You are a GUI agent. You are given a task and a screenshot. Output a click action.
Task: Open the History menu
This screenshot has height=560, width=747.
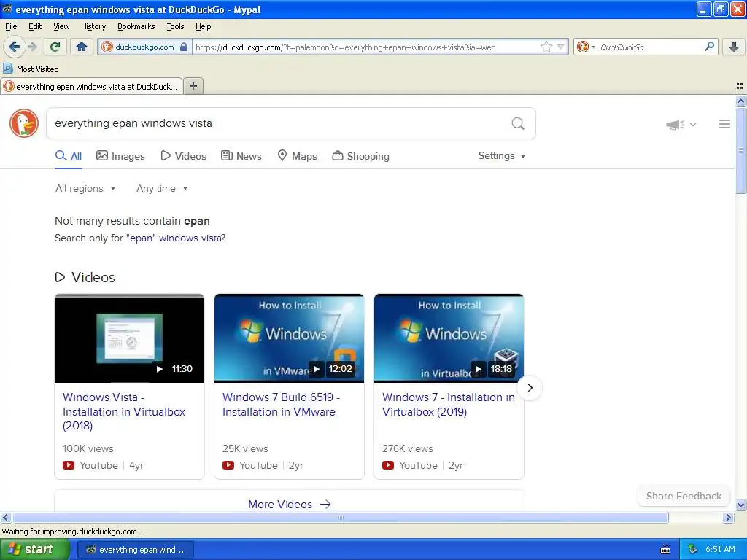click(93, 26)
